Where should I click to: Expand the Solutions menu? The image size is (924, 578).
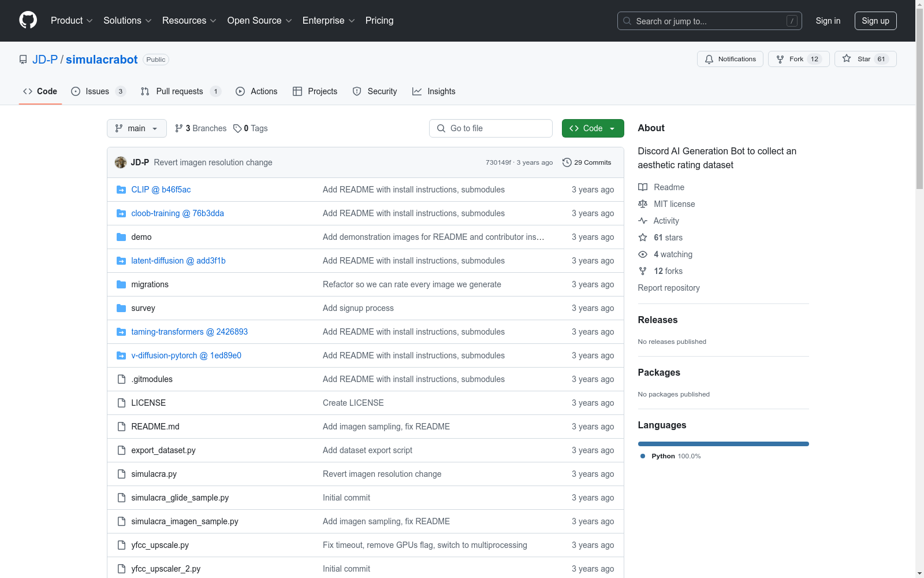(x=128, y=20)
